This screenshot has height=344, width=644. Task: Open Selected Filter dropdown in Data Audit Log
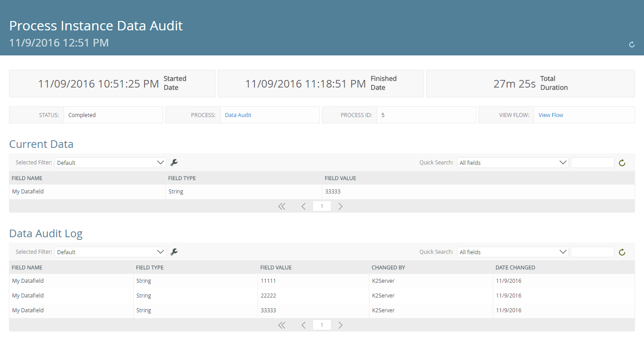pos(110,252)
